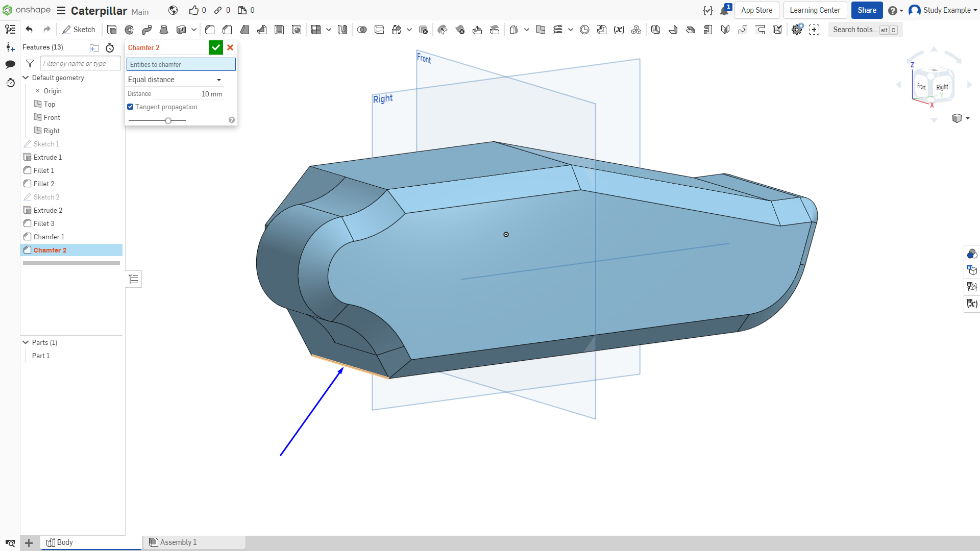The image size is (980, 551).
Task: Select the Fillet tool in toolbar
Action: click(210, 30)
